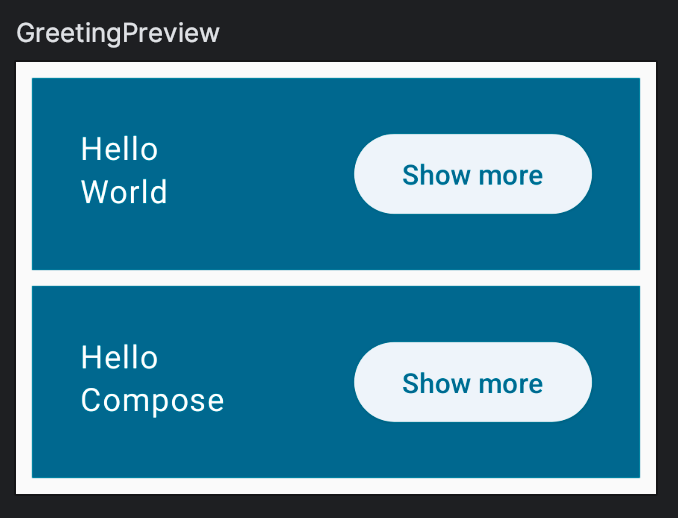The width and height of the screenshot is (678, 518).
Task: Click the "World" text in the first card
Action: pyautogui.click(x=124, y=192)
